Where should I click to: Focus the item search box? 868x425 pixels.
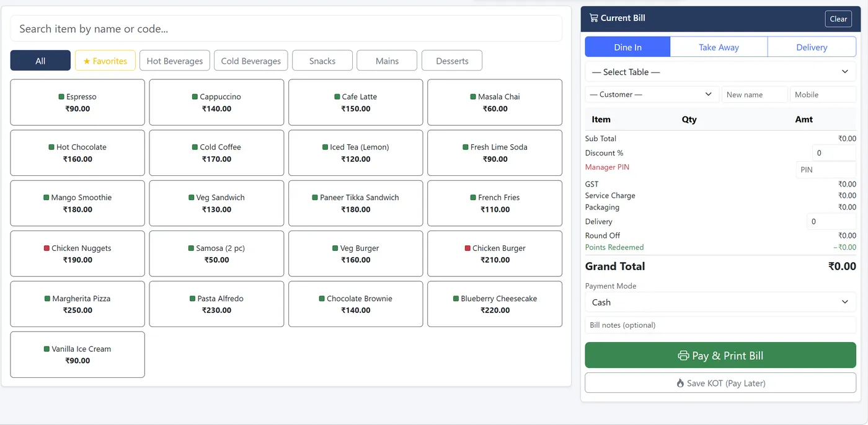point(286,28)
